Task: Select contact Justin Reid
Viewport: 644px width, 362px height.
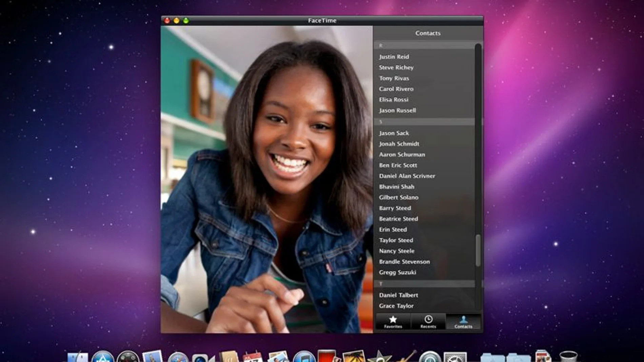Action: (394, 57)
